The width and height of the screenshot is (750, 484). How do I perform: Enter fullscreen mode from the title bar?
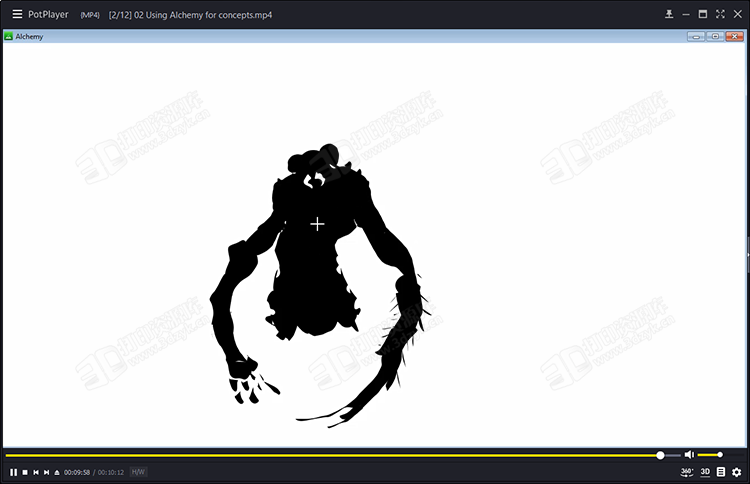point(720,14)
